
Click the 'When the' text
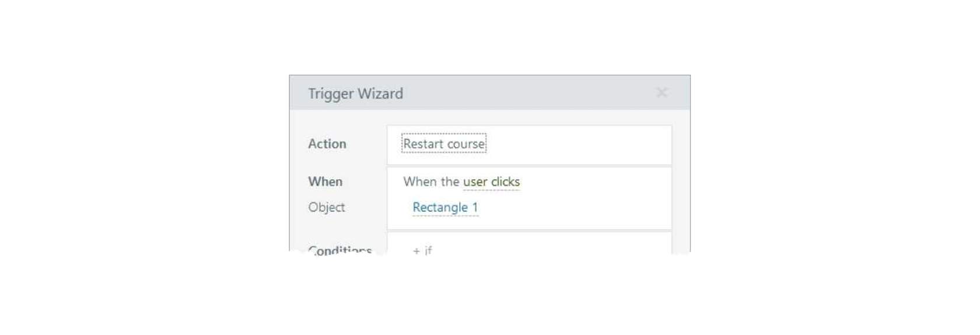(432, 182)
